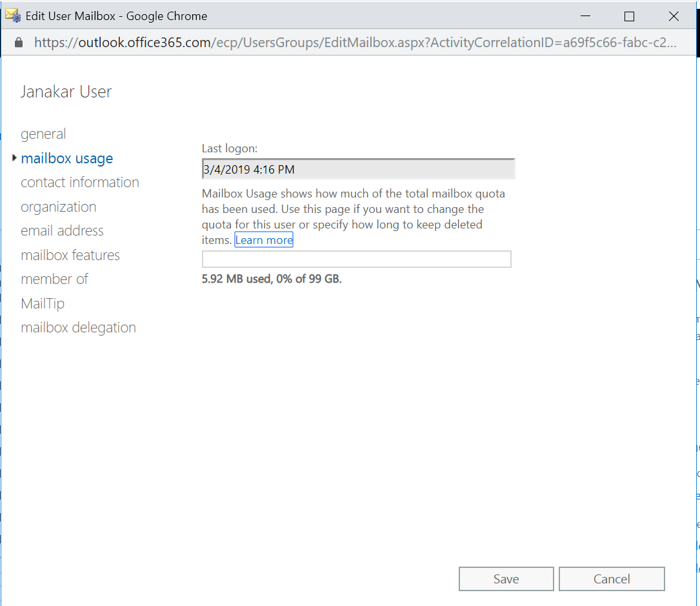Close the Edit User Mailbox window
This screenshot has width=700, height=606.
[x=674, y=17]
